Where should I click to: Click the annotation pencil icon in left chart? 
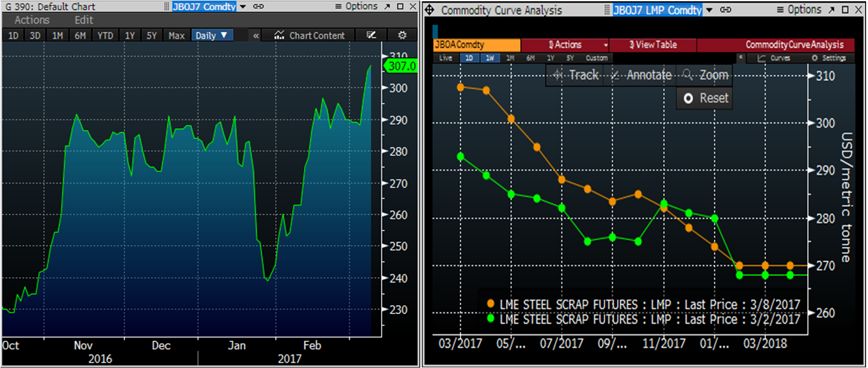pyautogui.click(x=372, y=36)
